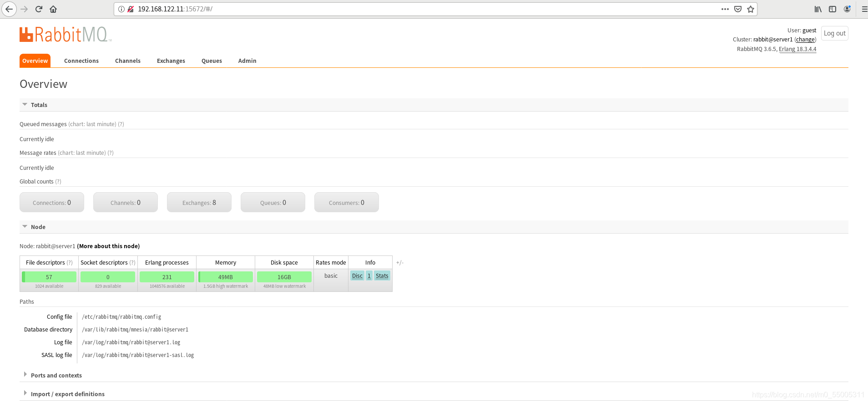Click the Exchanges: 8 count button
This screenshot has width=868, height=403.
[x=199, y=202]
